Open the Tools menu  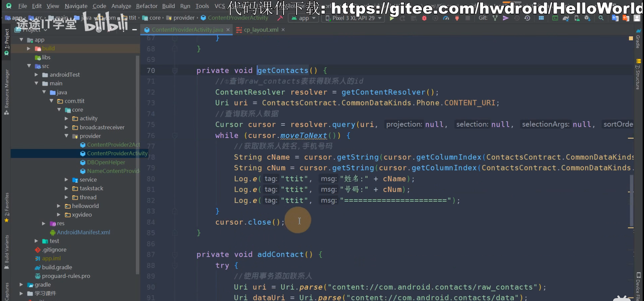[x=202, y=6]
